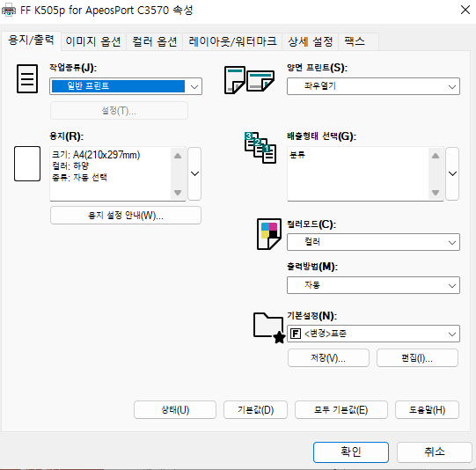
Task: Click the 저장(V)... button
Action: click(328, 357)
